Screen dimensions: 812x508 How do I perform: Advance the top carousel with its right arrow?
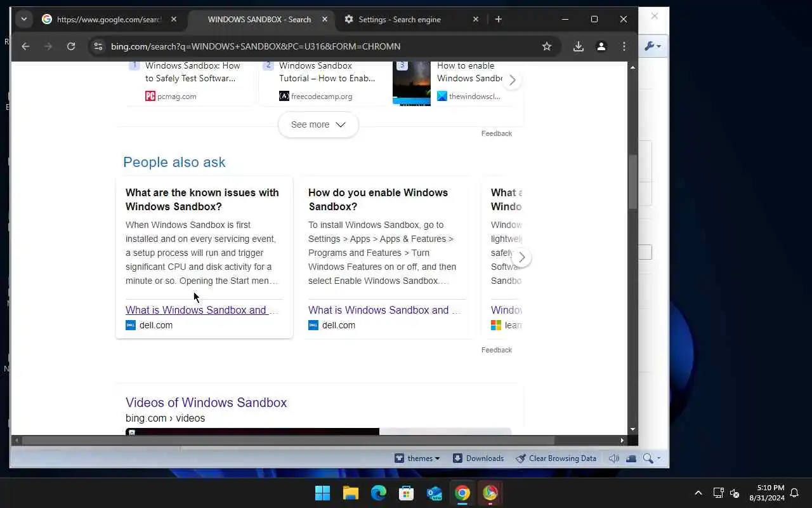(512, 81)
